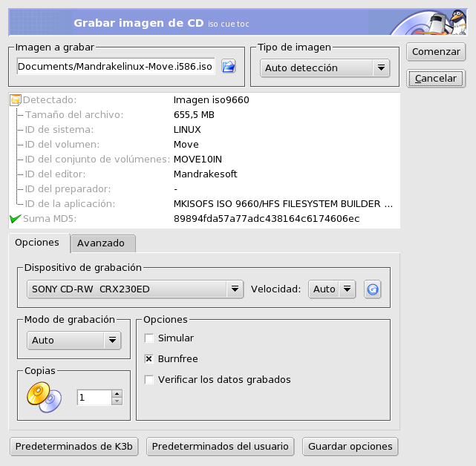Select the ID del preparador row
This screenshot has height=466, width=476.
pos(204,189)
